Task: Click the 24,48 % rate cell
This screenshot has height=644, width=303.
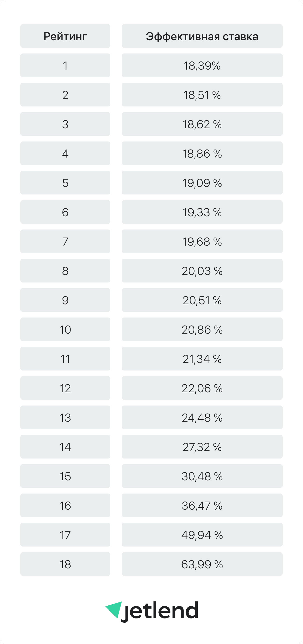Action: coord(202,418)
